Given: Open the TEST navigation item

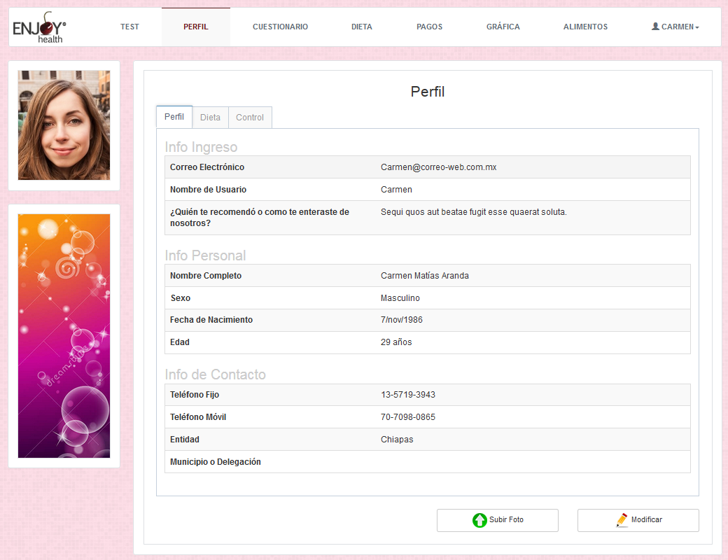Looking at the screenshot, I should tap(129, 27).
